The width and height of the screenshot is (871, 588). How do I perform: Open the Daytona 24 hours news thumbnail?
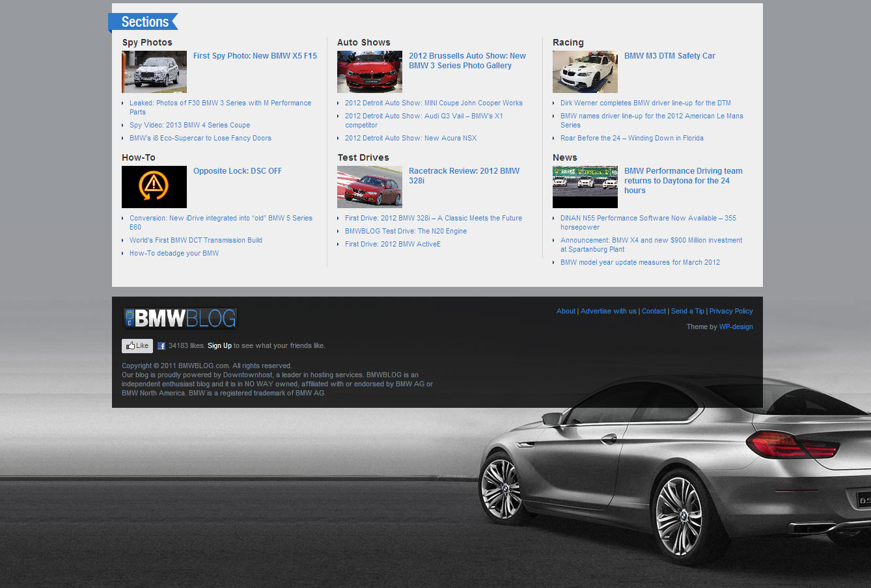coord(585,187)
